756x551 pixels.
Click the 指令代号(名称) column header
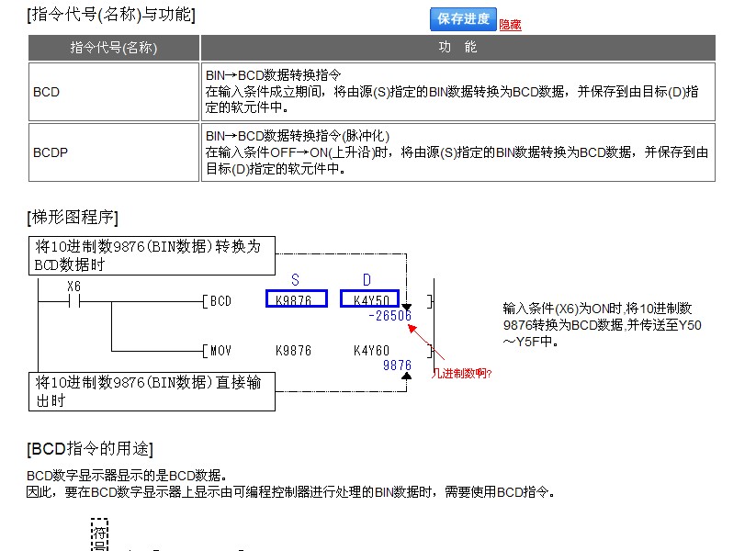click(114, 48)
